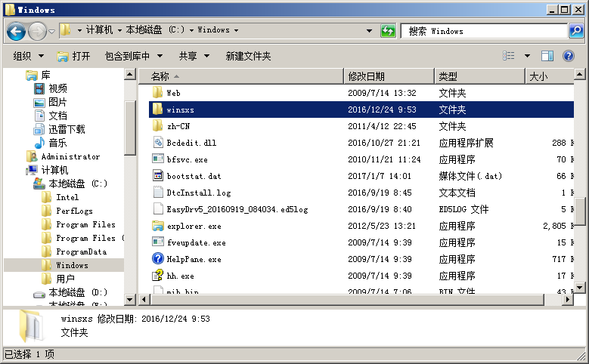Image resolution: width=589 pixels, height=364 pixels.
Task: Click the refresh button beside address bar
Action: pos(388,31)
